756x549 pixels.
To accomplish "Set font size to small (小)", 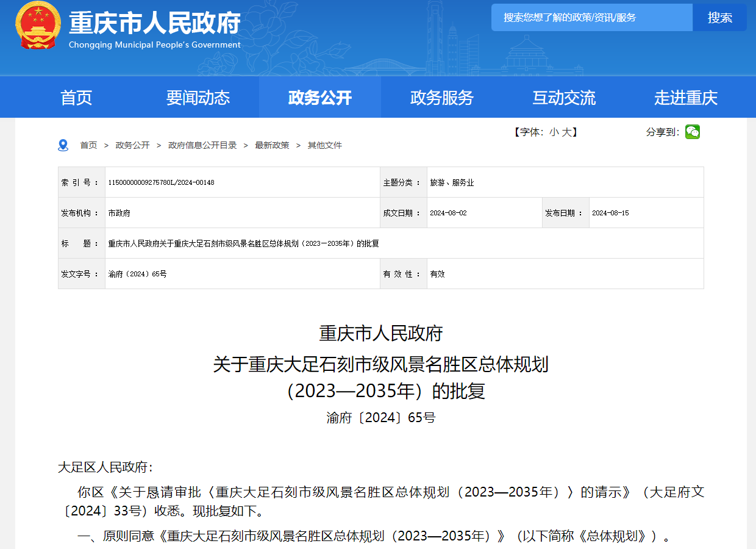I will coord(554,132).
